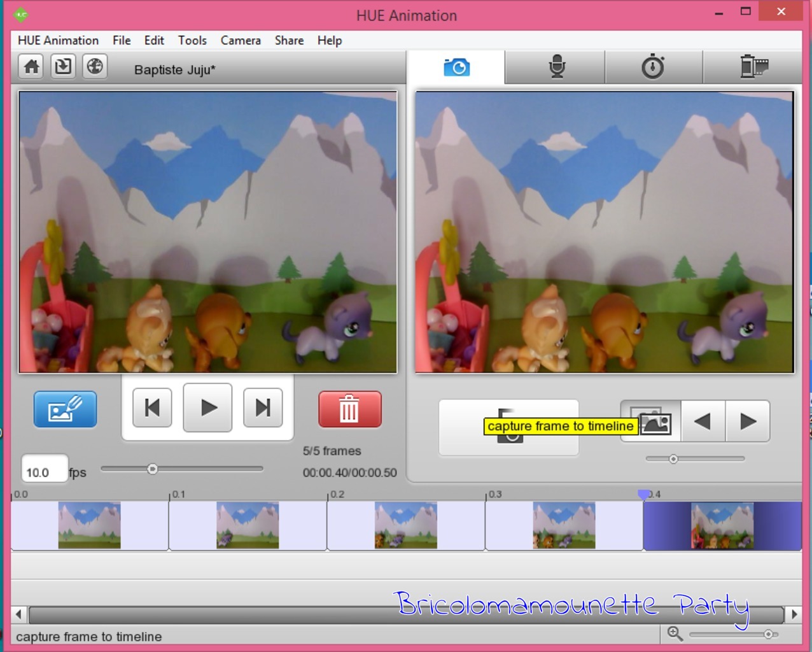Select the first timeline frame thumbnail
Viewport: 812px width, 652px height.
tap(90, 525)
